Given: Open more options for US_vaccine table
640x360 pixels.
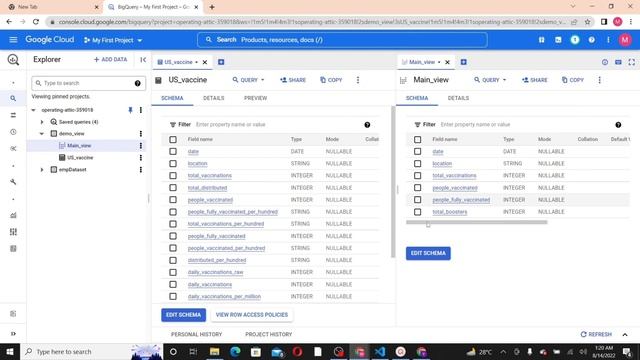Looking at the screenshot, I should 358,80.
